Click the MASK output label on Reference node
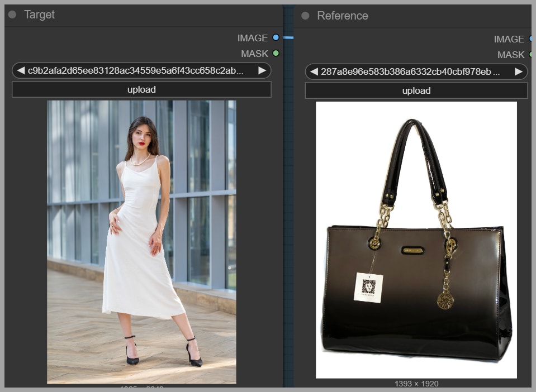 point(511,55)
